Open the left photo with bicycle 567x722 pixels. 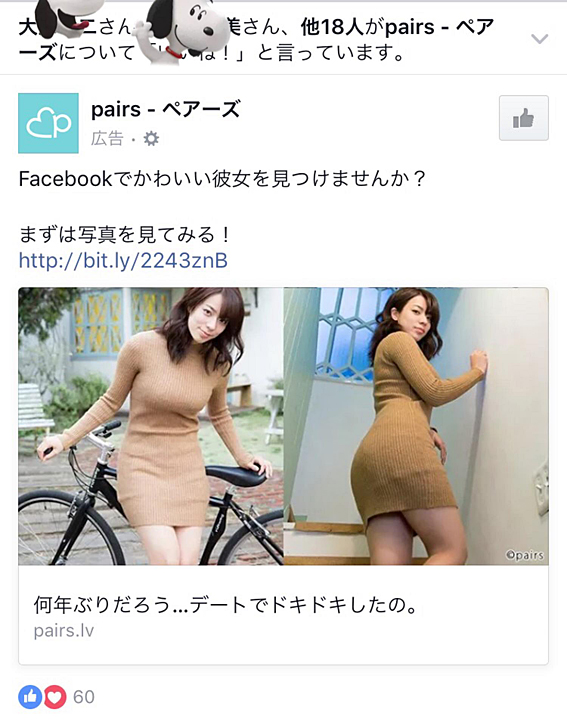coord(151,426)
